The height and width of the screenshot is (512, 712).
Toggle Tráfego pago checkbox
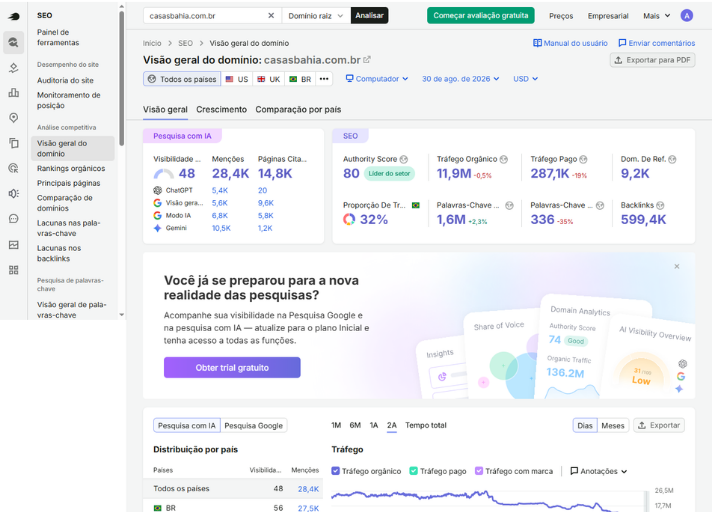point(413,471)
